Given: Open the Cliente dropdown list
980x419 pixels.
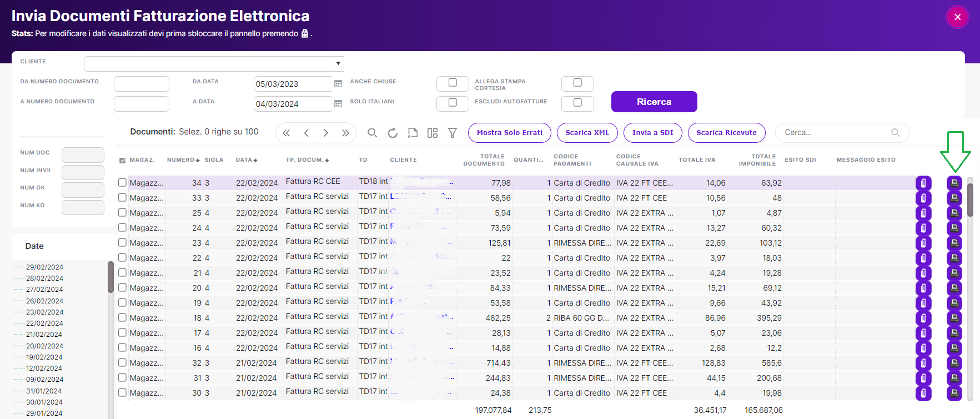Looking at the screenshot, I should tap(338, 63).
